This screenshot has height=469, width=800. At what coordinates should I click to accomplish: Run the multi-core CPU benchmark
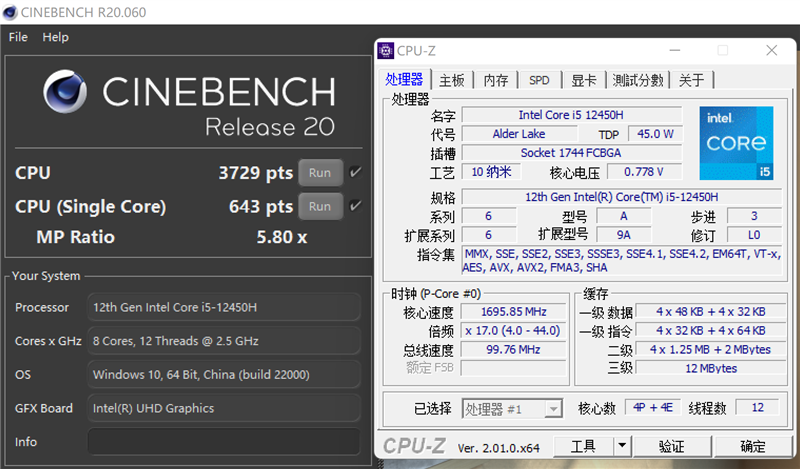[x=319, y=172]
